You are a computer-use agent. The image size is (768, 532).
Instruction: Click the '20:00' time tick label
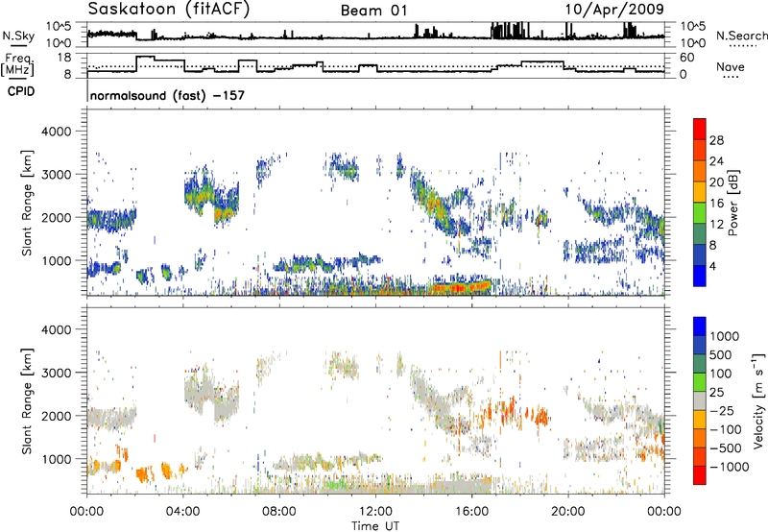[568, 512]
